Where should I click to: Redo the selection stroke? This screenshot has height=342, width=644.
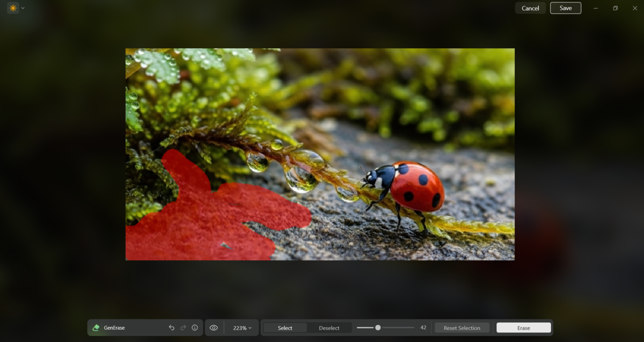[x=183, y=328]
